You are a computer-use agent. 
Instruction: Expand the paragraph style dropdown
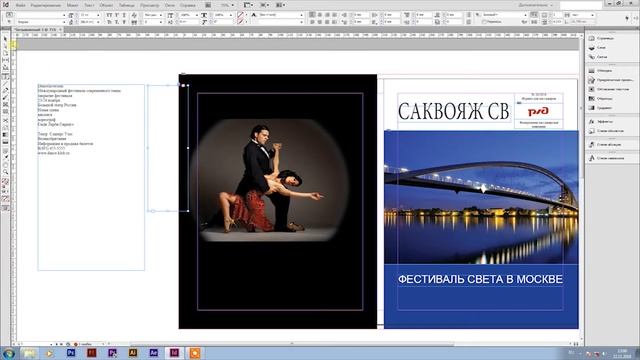526,15
